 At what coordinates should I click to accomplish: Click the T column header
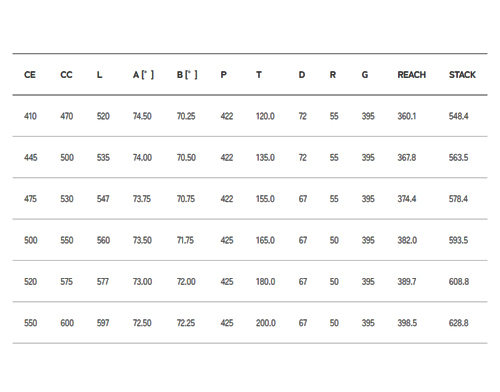pos(259,75)
